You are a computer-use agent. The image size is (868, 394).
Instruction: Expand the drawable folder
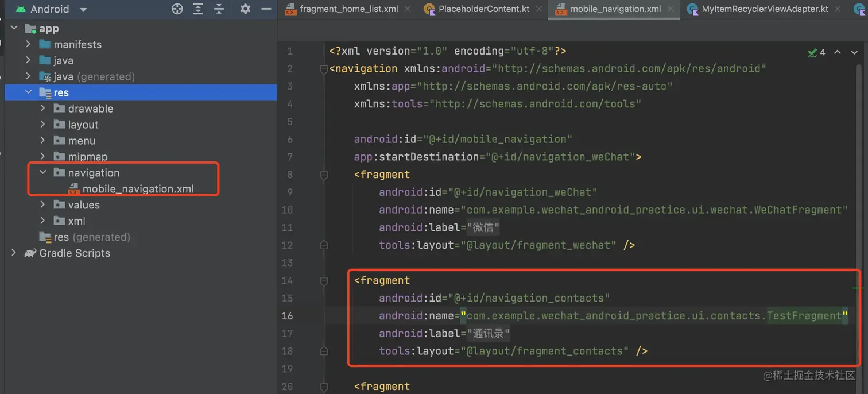click(43, 109)
